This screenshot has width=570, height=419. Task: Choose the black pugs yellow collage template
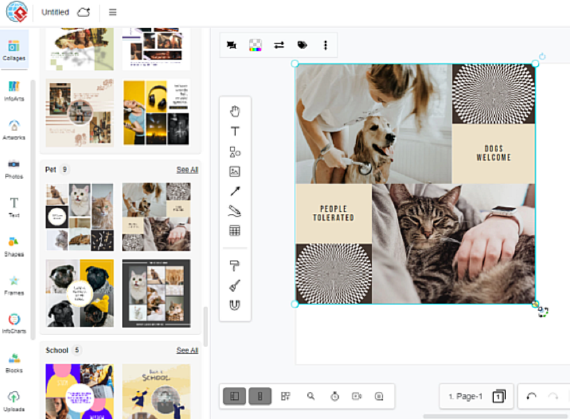coord(80,293)
